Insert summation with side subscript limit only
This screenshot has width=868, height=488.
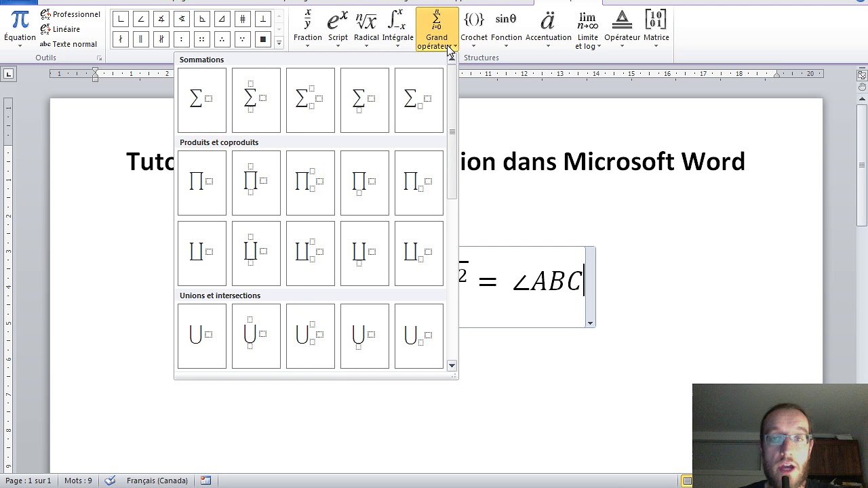[419, 100]
